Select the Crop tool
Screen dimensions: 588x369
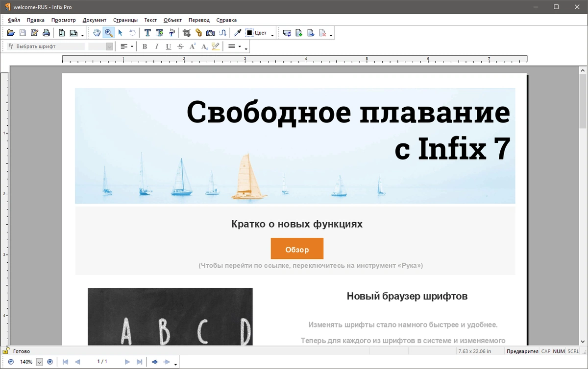(187, 33)
